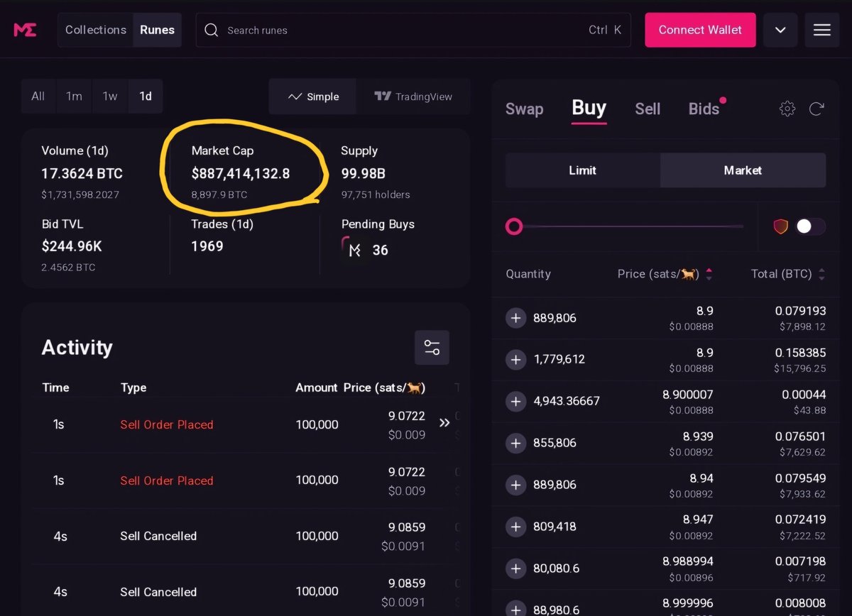The image size is (852, 616).
Task: Click Connect Wallet button
Action: (700, 30)
